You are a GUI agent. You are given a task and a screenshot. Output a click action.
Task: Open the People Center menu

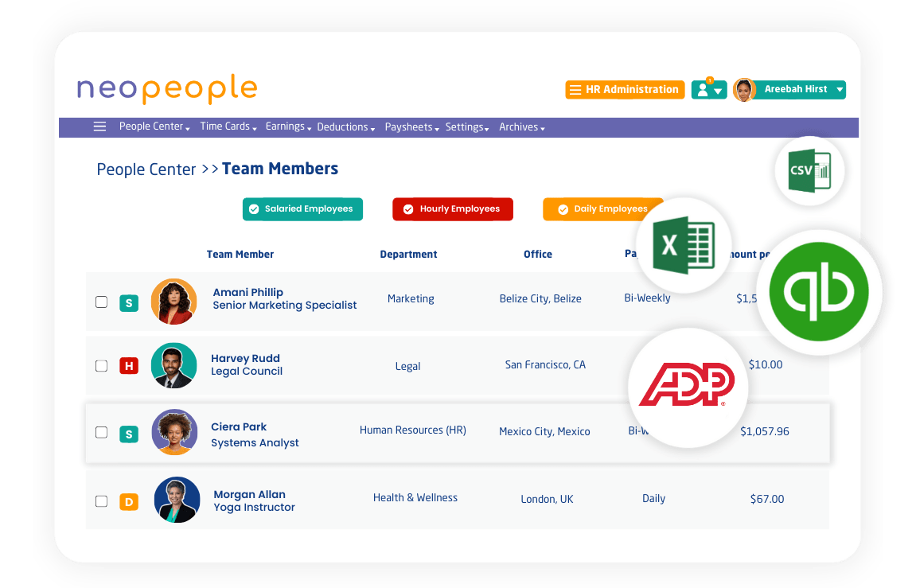point(154,127)
